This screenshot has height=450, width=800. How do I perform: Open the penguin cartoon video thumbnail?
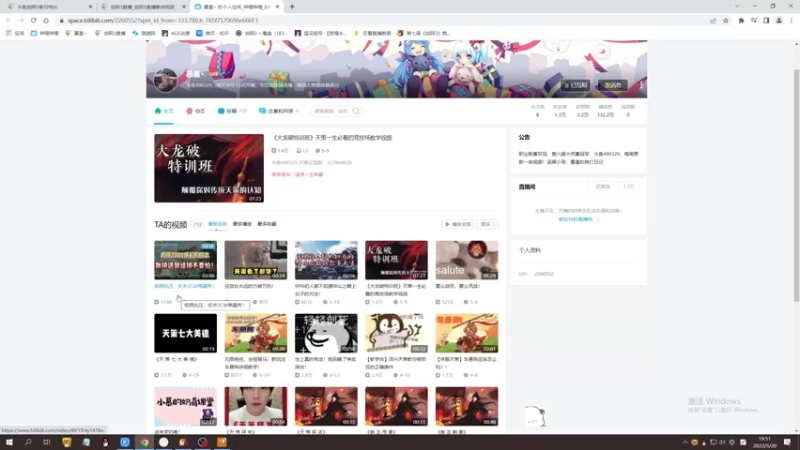tap(396, 333)
